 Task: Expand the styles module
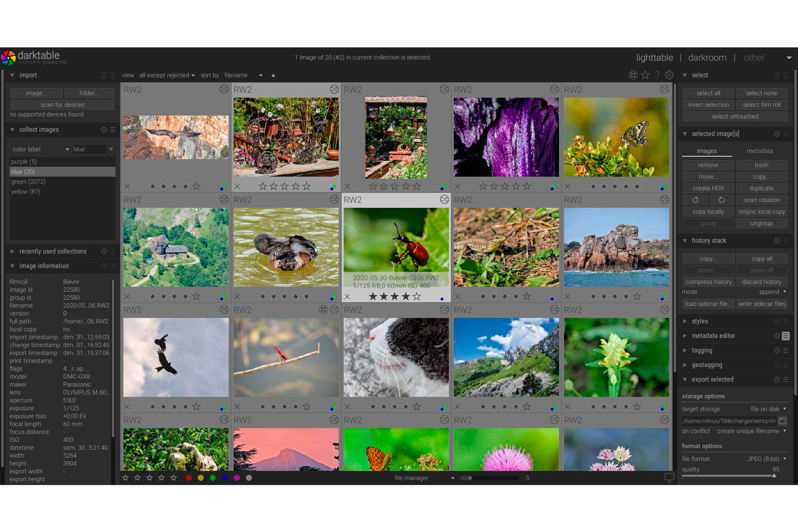tap(700, 321)
